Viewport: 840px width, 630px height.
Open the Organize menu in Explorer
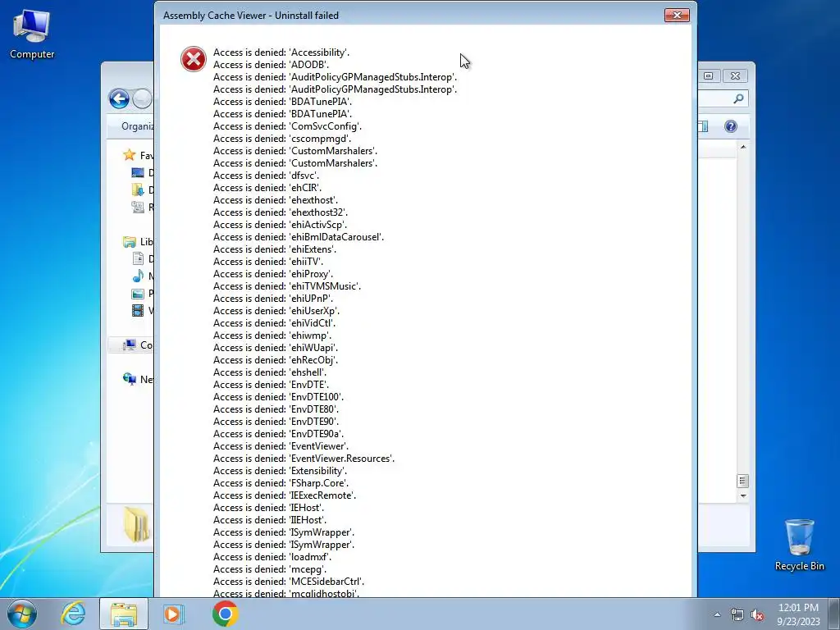[x=137, y=126]
